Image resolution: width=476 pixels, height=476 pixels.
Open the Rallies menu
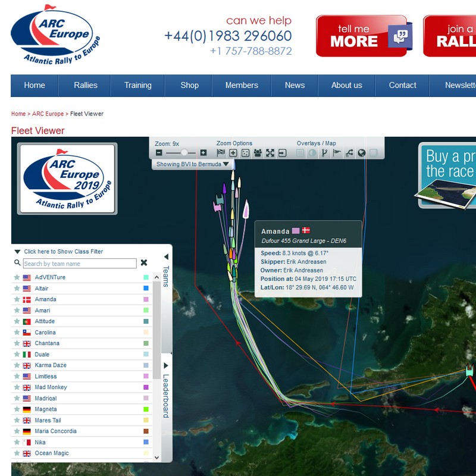pos(86,85)
